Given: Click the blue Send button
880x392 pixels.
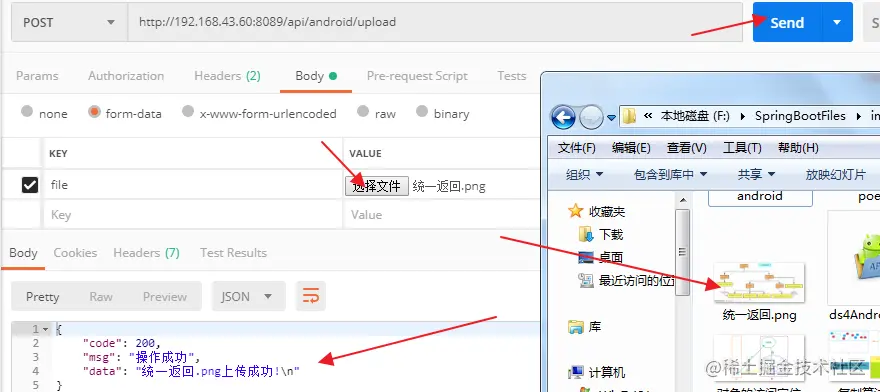Looking at the screenshot, I should [x=787, y=22].
